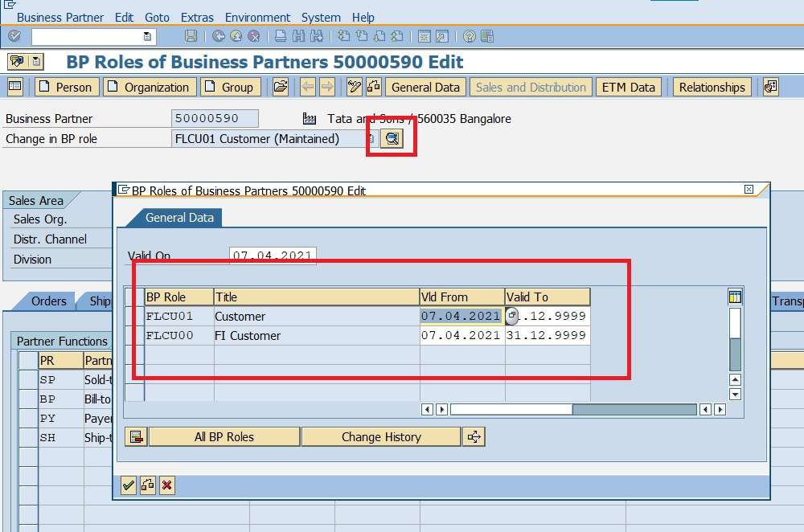
Task: Click the All BP Roles button
Action: click(224, 436)
